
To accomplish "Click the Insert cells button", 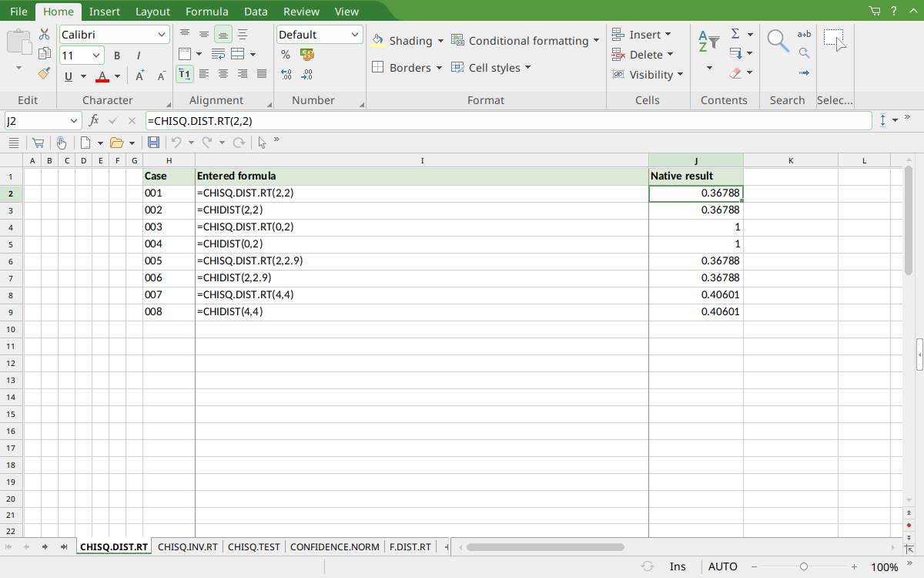I will (x=642, y=35).
